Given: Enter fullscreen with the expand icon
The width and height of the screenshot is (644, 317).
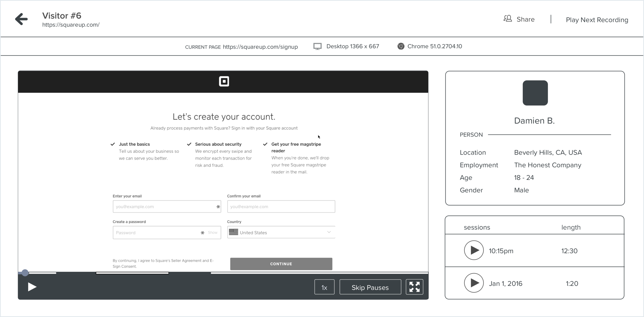Looking at the screenshot, I should coord(414,287).
